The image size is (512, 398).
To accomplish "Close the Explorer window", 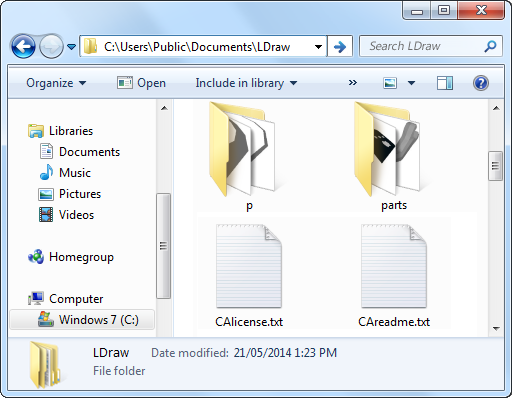I will coord(481,11).
